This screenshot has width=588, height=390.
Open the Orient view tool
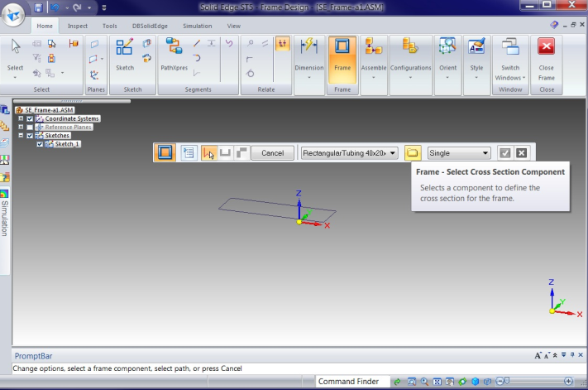[x=447, y=56]
